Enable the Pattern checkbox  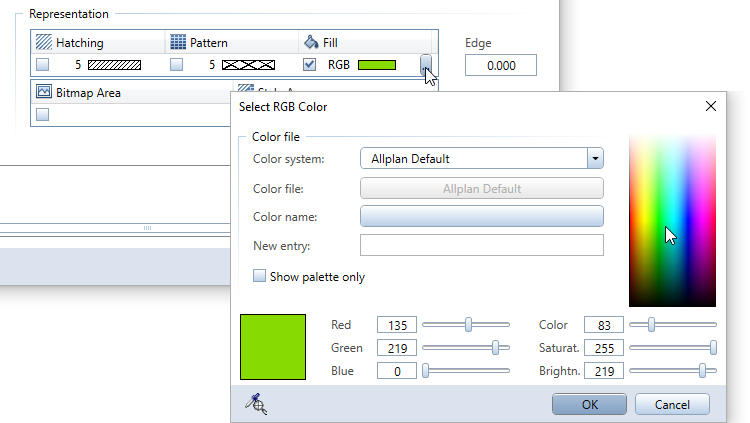(x=176, y=65)
